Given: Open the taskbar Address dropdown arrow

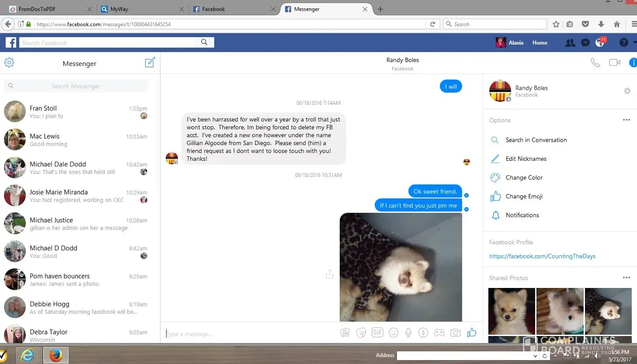Looking at the screenshot, I should [535, 356].
